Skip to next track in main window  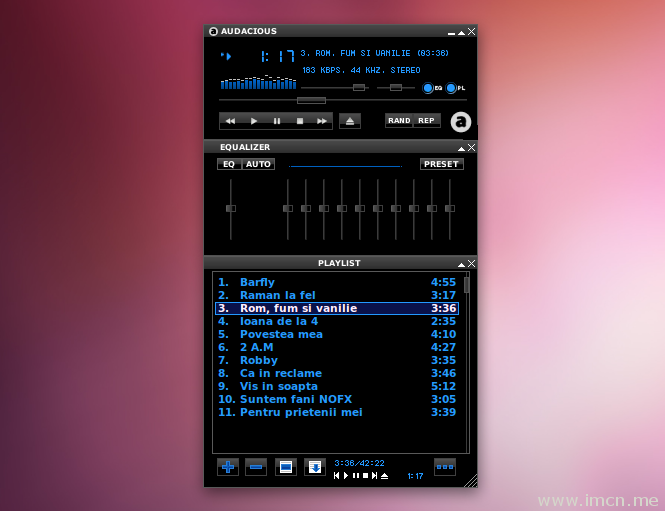(x=322, y=121)
